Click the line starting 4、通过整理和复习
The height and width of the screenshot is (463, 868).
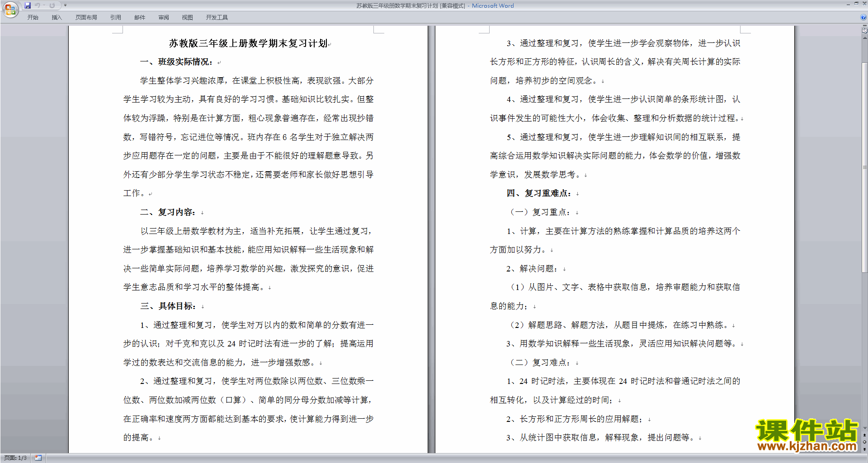[623, 99]
